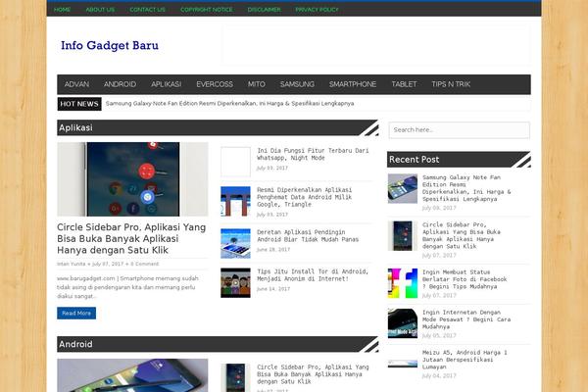This screenshot has width=588, height=392.
Task: Open the Home link in top bar
Action: pyautogui.click(x=62, y=10)
